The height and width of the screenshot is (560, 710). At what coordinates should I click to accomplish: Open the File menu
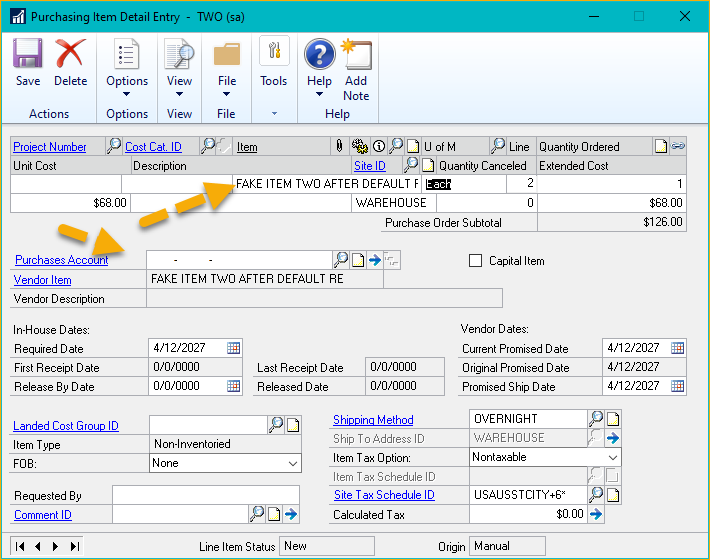point(227,66)
